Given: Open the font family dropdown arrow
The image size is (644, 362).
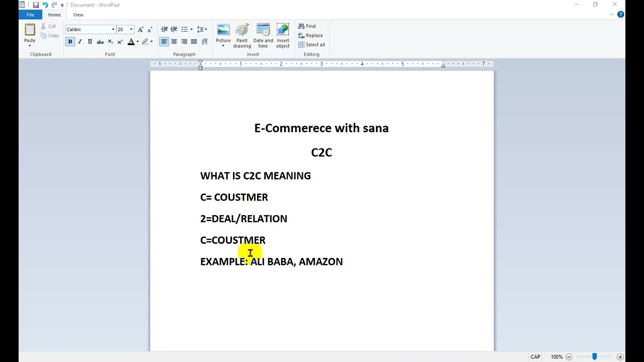Looking at the screenshot, I should tap(113, 29).
